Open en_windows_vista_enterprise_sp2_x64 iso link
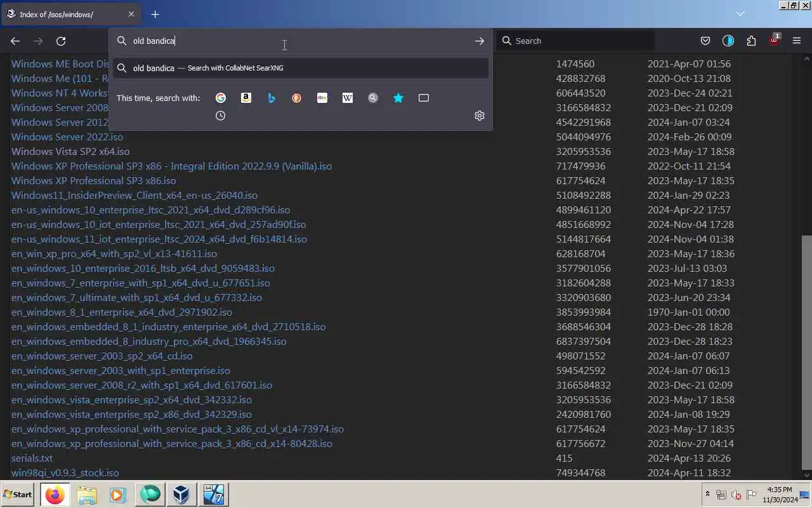The image size is (812, 508). click(131, 399)
